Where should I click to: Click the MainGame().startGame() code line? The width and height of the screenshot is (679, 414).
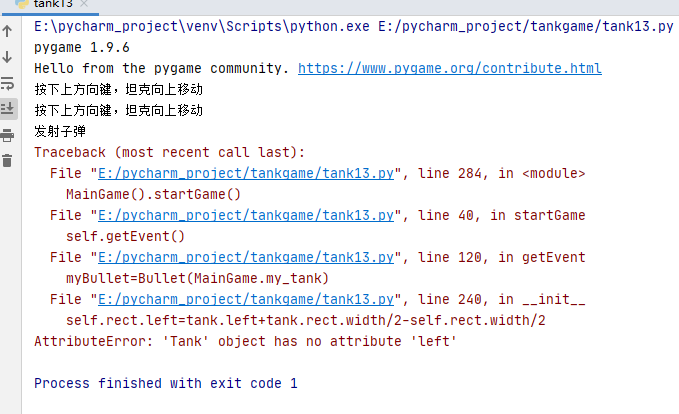(153, 194)
